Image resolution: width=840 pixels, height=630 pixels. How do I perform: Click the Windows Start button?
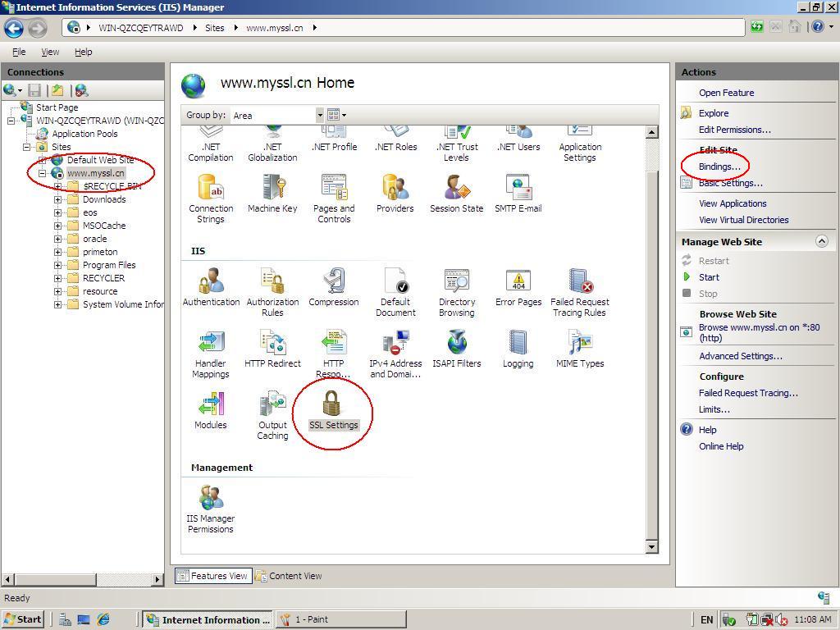point(23,619)
